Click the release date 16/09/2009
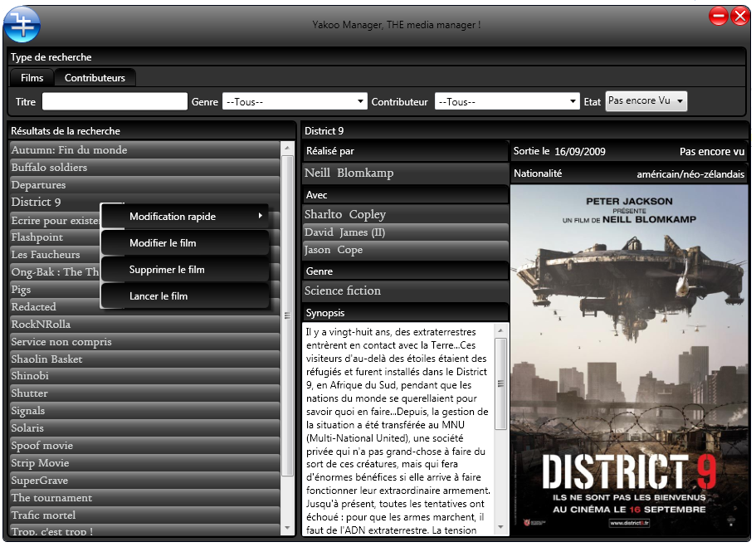756x547 pixels. click(580, 151)
